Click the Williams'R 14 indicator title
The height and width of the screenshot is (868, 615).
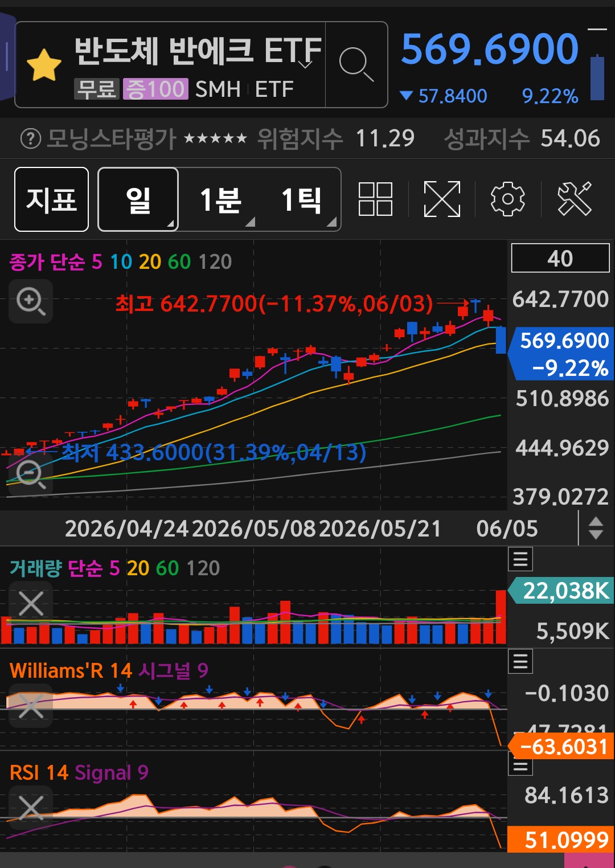pos(71,671)
